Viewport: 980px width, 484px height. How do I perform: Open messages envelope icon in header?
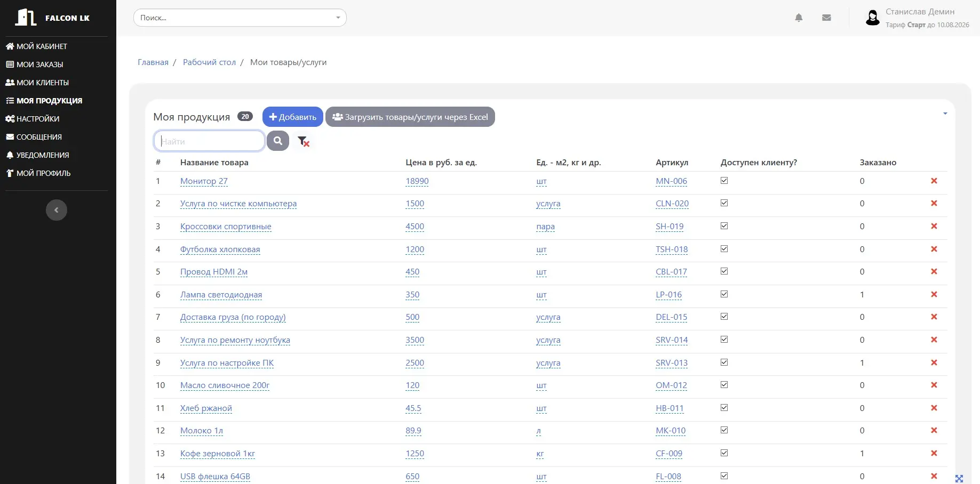pyautogui.click(x=826, y=18)
